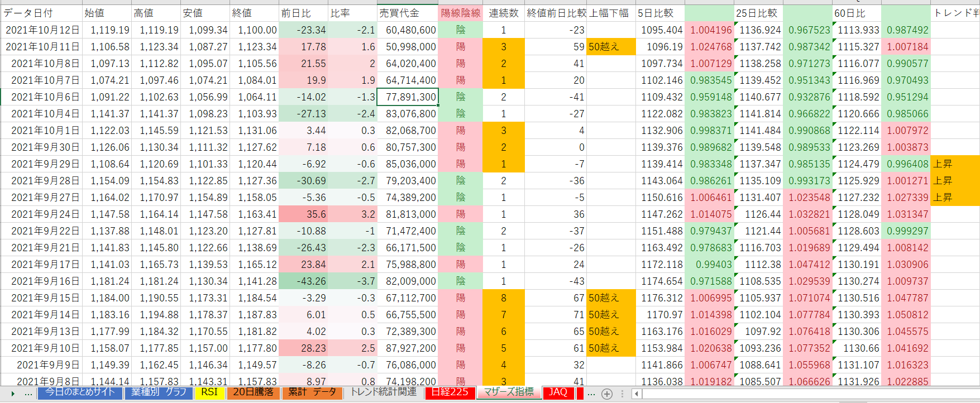Image resolution: width=980 pixels, height=403 pixels.
Task: Click the right ellipsis after JAQ tab
Action: pyautogui.click(x=591, y=394)
